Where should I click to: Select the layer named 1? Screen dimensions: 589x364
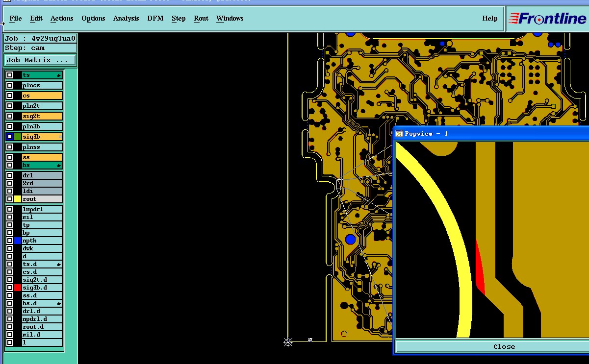(42, 342)
